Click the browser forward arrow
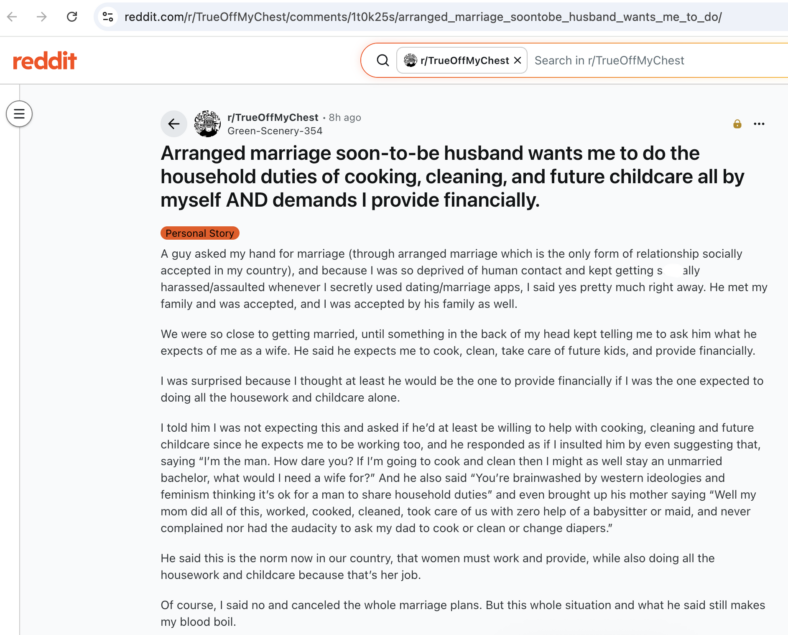This screenshot has width=788, height=635. [42, 17]
